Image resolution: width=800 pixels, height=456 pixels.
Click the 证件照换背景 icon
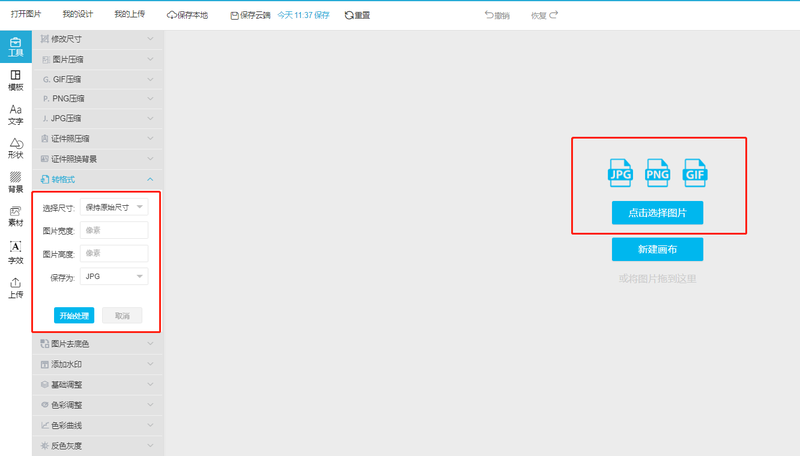[44, 159]
